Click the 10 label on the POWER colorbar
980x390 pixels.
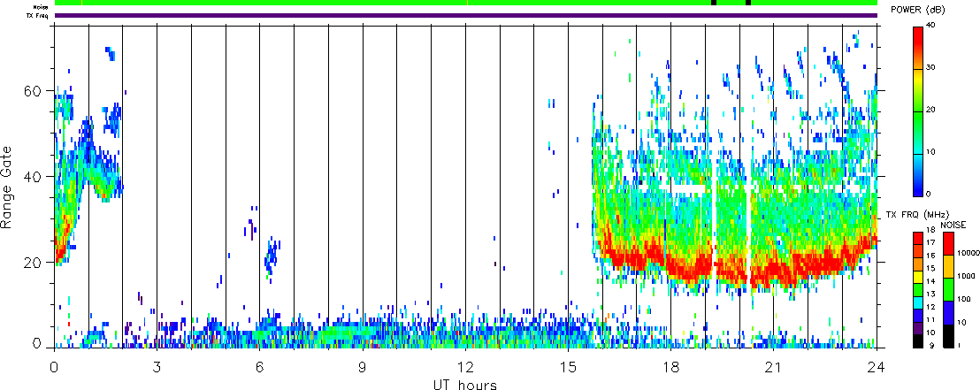932,153
